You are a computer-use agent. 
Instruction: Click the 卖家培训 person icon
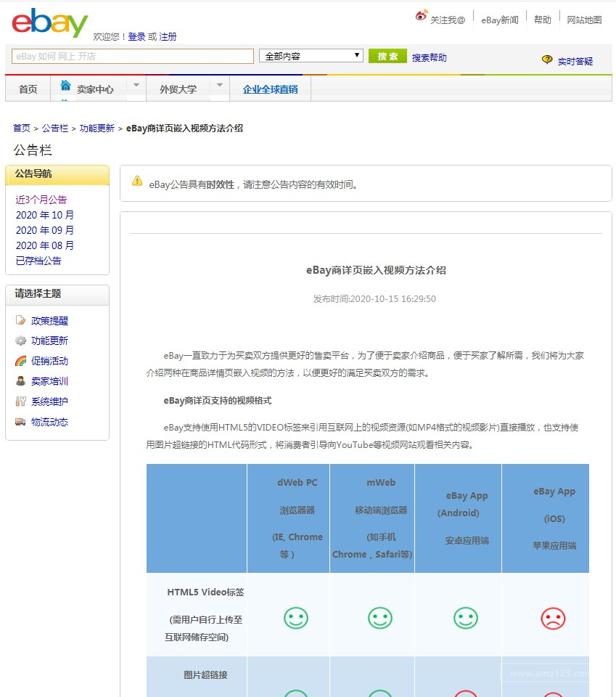pyautogui.click(x=20, y=381)
